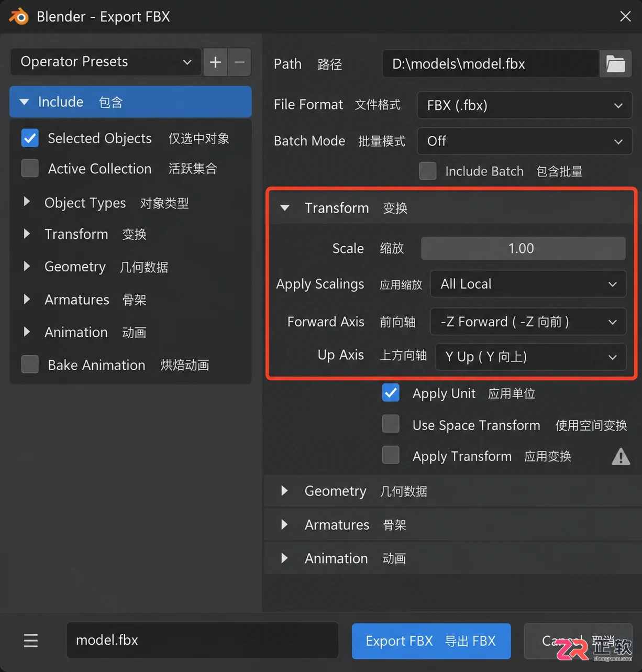642x672 pixels.
Task: Expand the Armatures section on the right
Action: point(452,524)
